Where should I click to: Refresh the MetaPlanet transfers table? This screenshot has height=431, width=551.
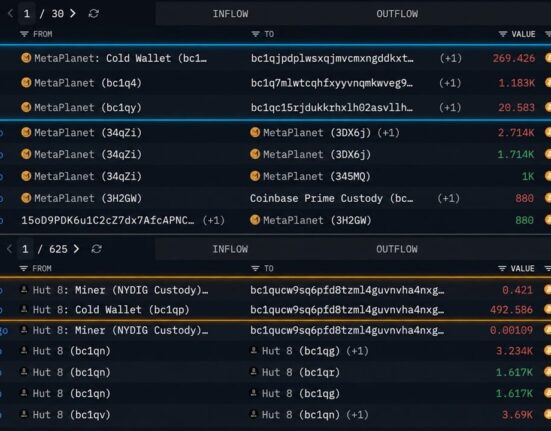coord(93,14)
